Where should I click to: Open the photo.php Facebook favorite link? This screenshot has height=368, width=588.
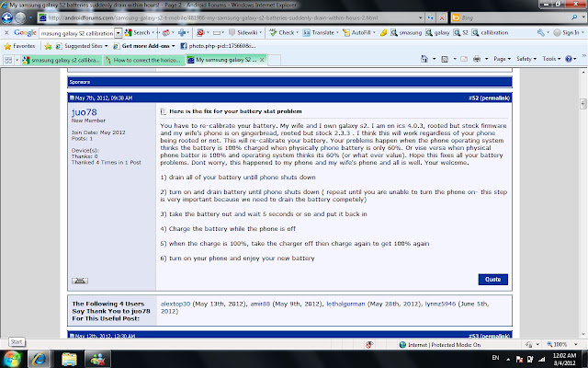(218, 46)
